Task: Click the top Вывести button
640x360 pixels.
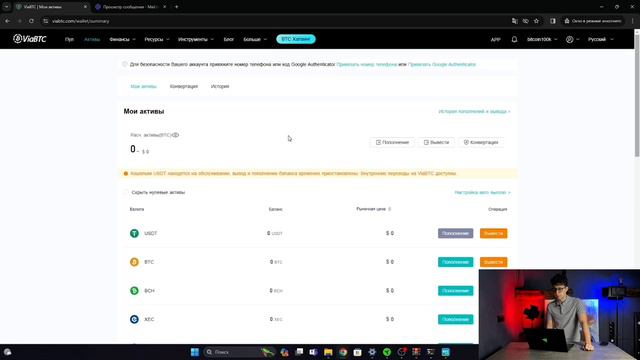Action: 436,142
